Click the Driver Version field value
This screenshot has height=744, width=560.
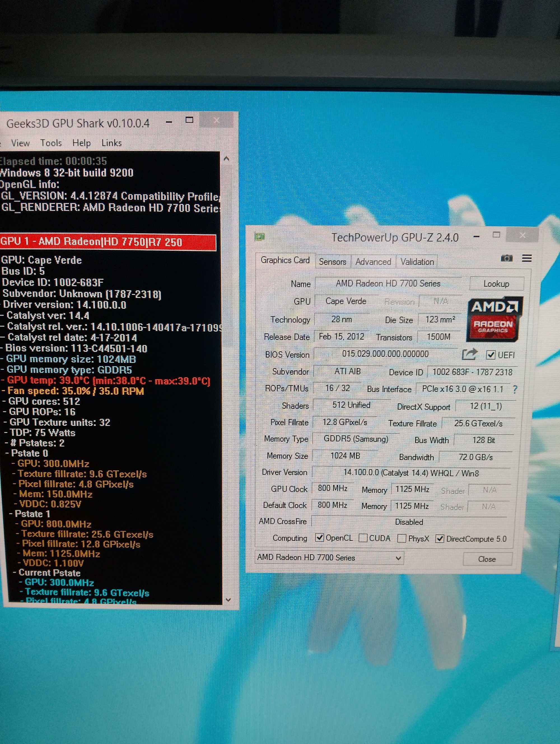pyautogui.click(x=411, y=473)
